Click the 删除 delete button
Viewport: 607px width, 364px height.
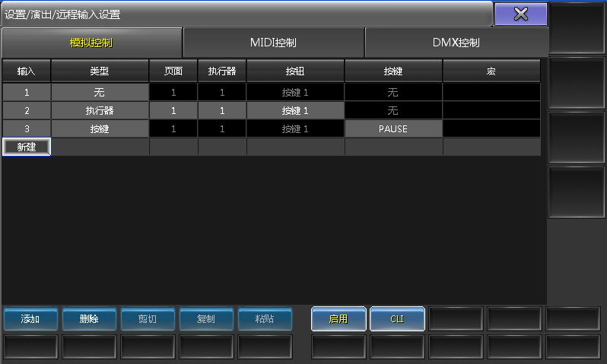[x=89, y=319]
